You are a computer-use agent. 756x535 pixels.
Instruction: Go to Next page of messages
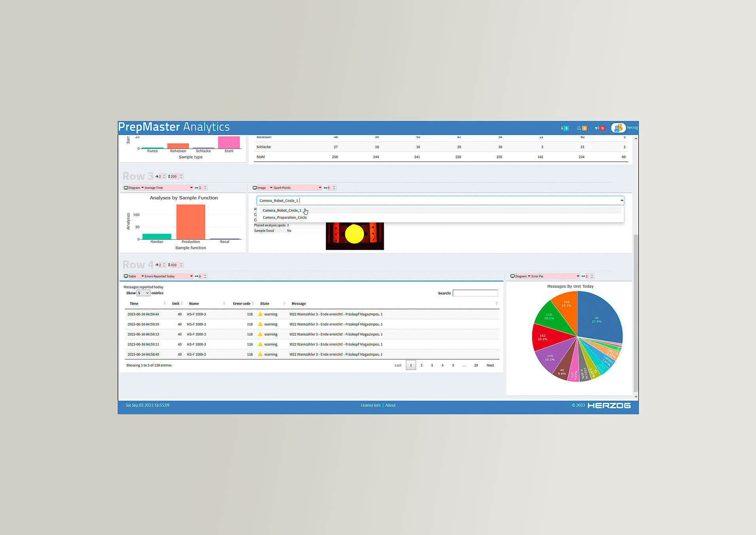[491, 365]
